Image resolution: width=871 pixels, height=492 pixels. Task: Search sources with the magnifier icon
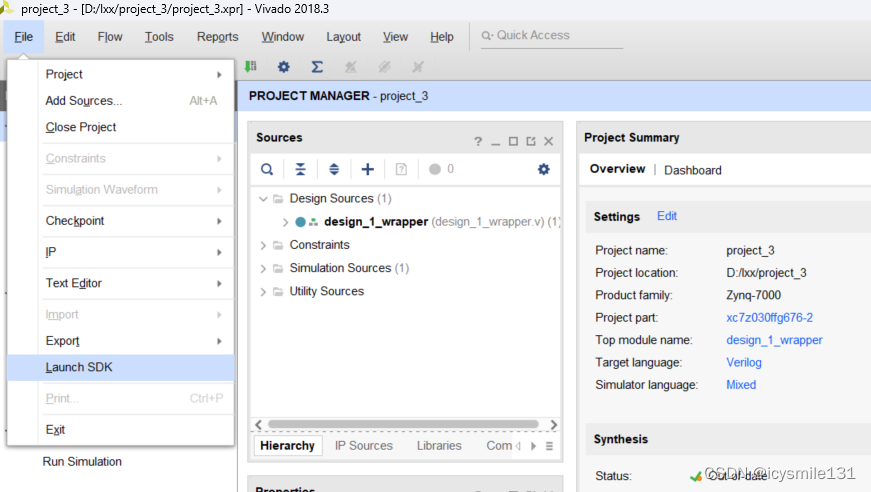point(267,169)
